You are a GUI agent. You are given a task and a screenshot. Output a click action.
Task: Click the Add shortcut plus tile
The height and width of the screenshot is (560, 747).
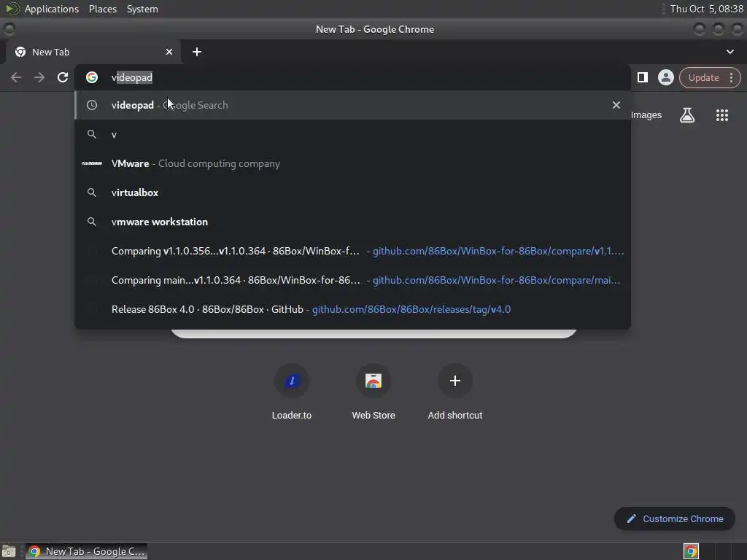(455, 381)
